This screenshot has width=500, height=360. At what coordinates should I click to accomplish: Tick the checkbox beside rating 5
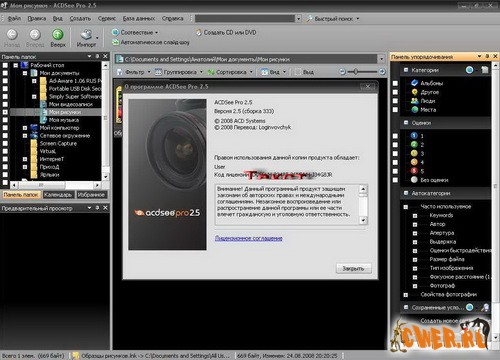pos(395,171)
